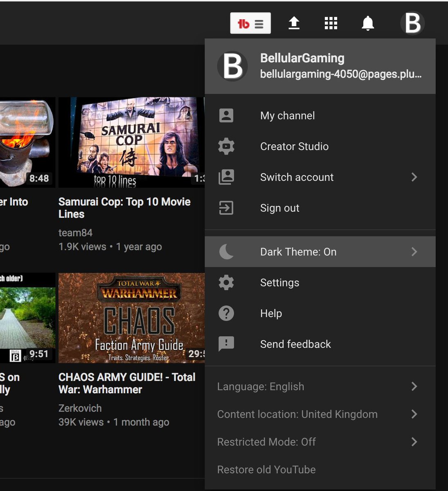Play the Samurai Cop video thumbnail

click(131, 142)
